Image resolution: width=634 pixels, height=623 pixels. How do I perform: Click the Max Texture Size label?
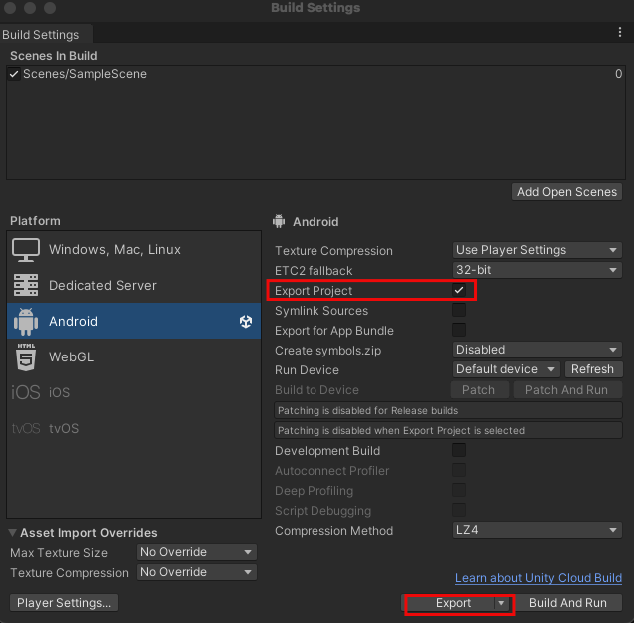pyautogui.click(x=59, y=553)
